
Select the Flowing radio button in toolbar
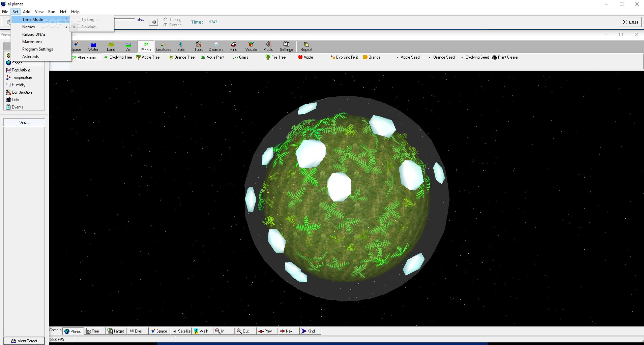(x=172, y=25)
